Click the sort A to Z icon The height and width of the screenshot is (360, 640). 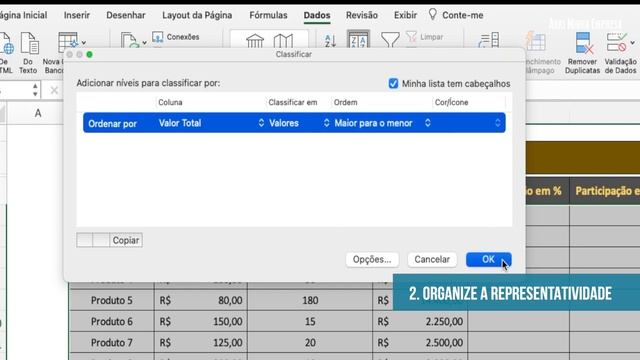pos(330,41)
